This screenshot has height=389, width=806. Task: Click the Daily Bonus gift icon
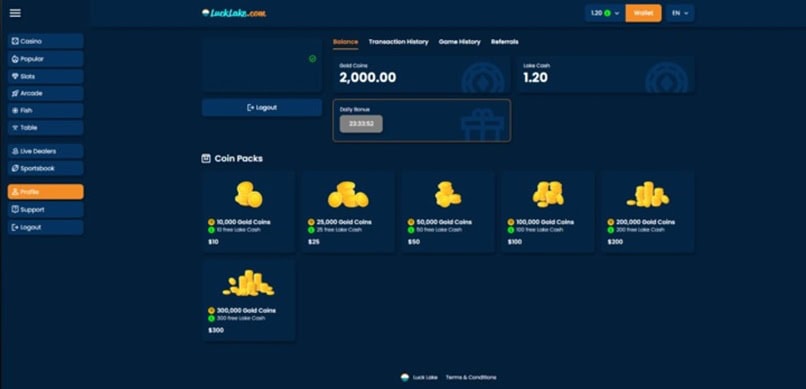point(482,124)
